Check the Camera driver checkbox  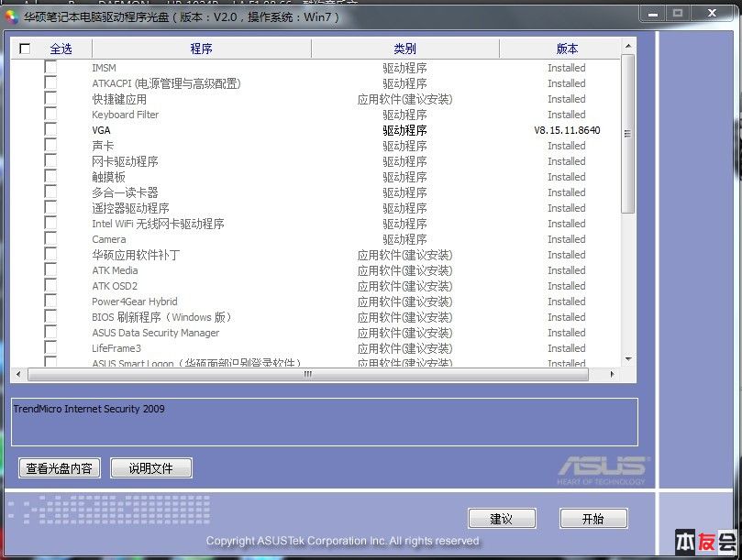coord(50,239)
